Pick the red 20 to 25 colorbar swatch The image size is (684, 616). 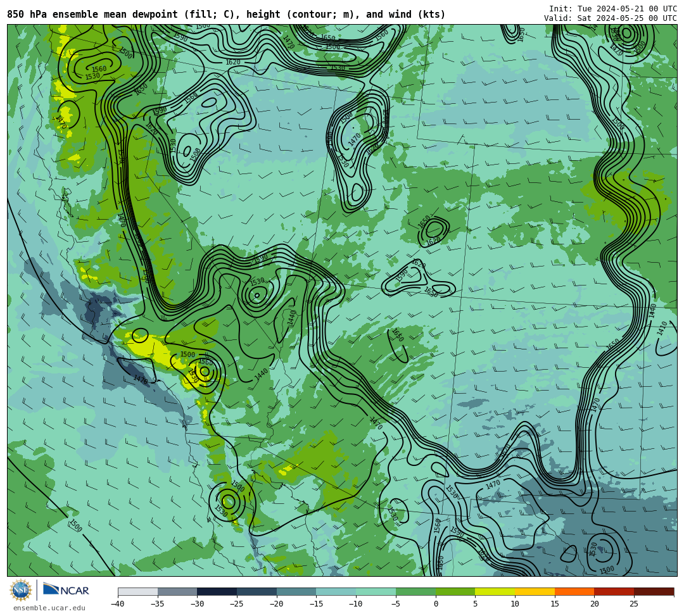point(614,591)
